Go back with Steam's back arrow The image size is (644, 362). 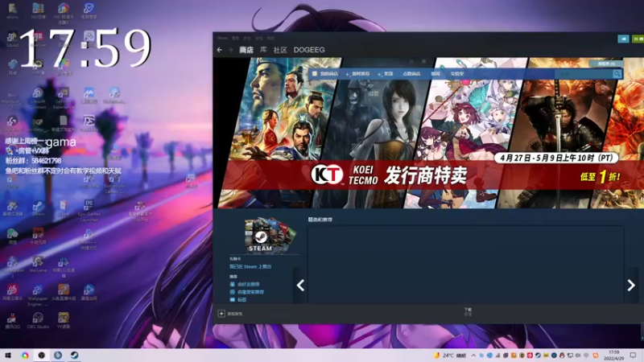point(220,50)
